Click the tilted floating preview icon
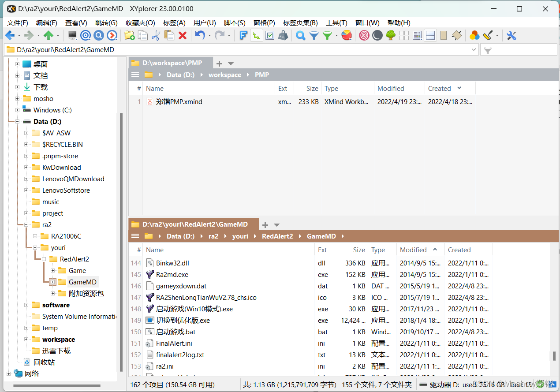 [x=457, y=35]
